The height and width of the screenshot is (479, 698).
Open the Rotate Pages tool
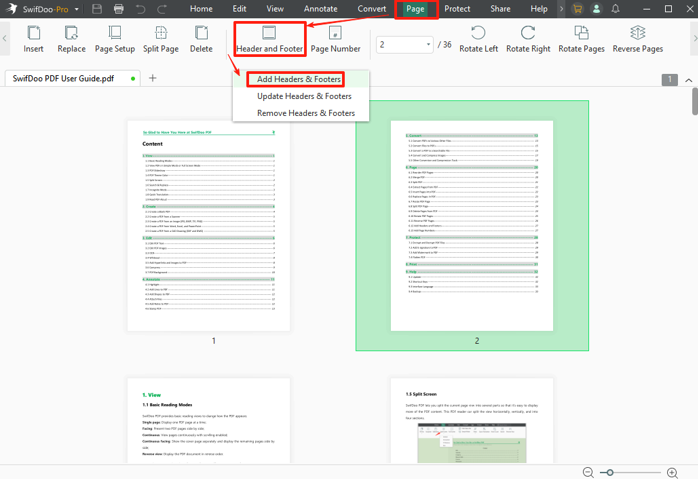coord(581,39)
